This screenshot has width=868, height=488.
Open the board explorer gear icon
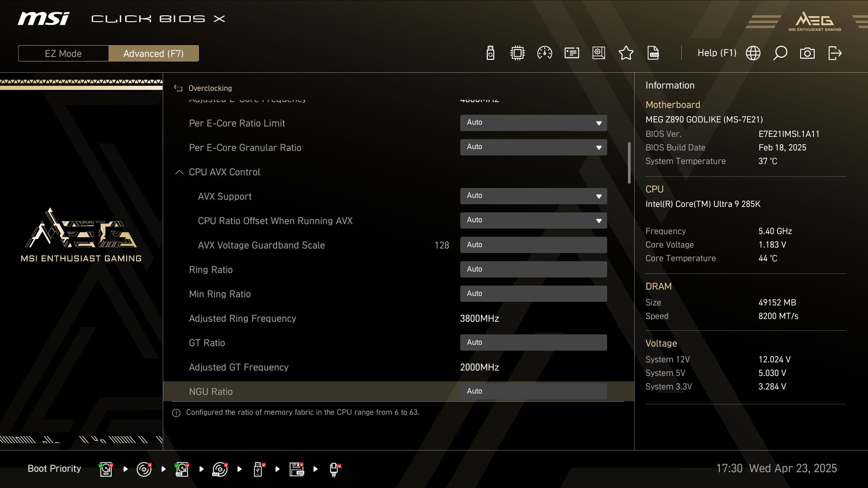[599, 53]
